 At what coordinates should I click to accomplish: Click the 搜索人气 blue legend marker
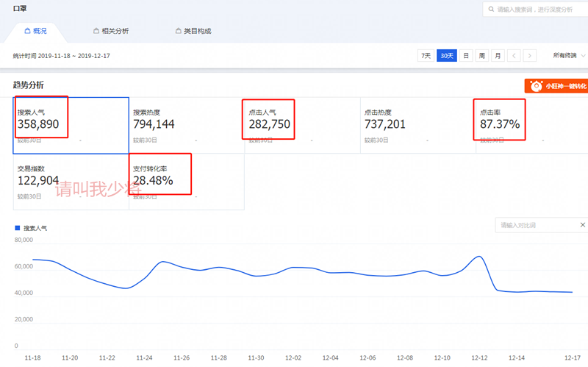tap(18, 229)
